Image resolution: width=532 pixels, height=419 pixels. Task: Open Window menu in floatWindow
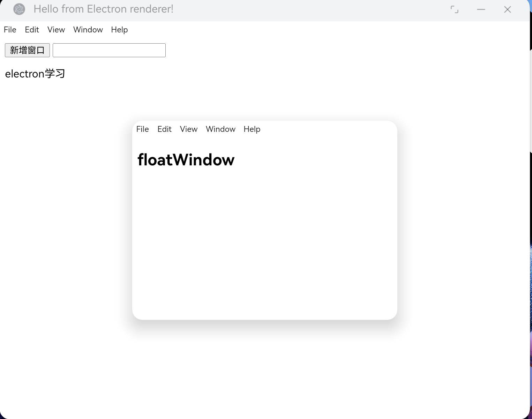[220, 129]
